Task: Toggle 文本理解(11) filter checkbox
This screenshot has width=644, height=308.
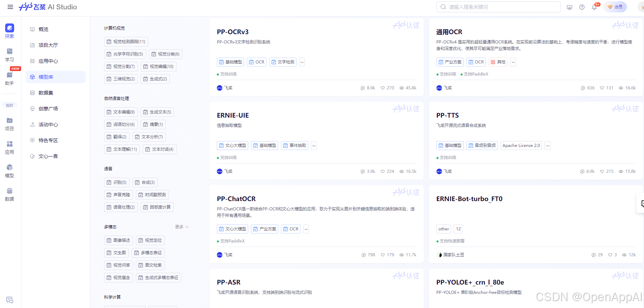Action: [122, 149]
